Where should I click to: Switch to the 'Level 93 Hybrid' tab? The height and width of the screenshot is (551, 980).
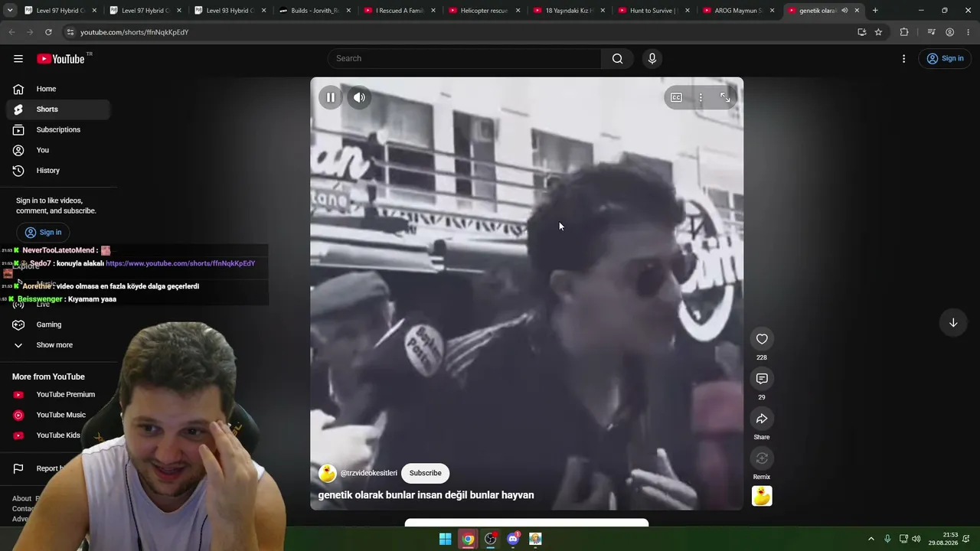230,11
